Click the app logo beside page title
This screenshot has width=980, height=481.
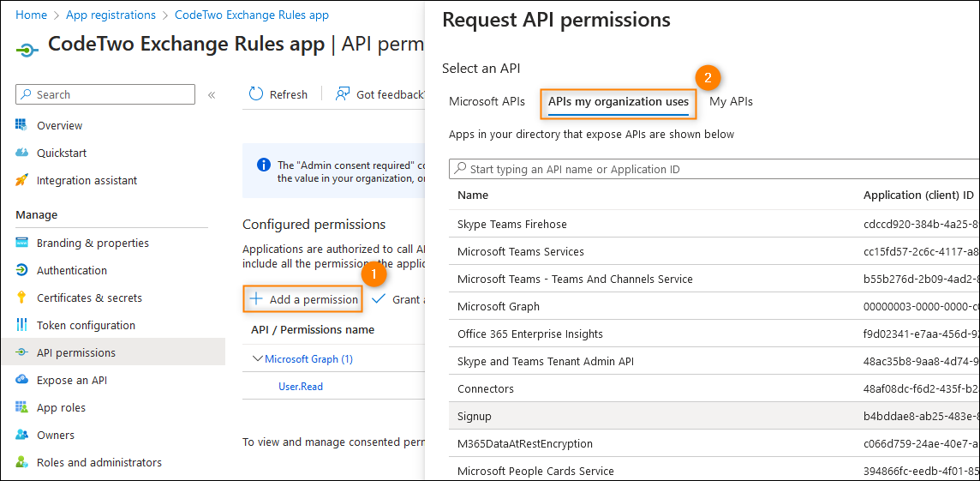(27, 49)
